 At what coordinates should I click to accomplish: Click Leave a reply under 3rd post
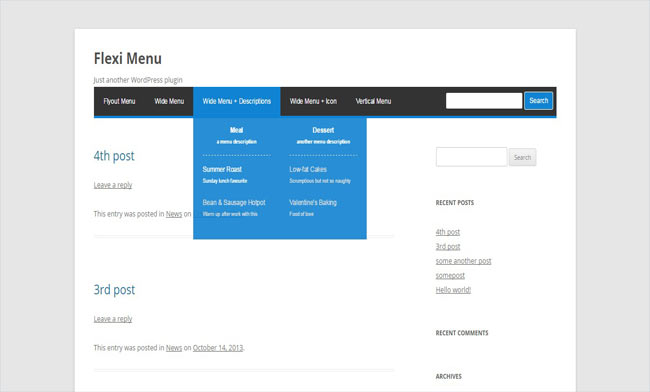[113, 319]
